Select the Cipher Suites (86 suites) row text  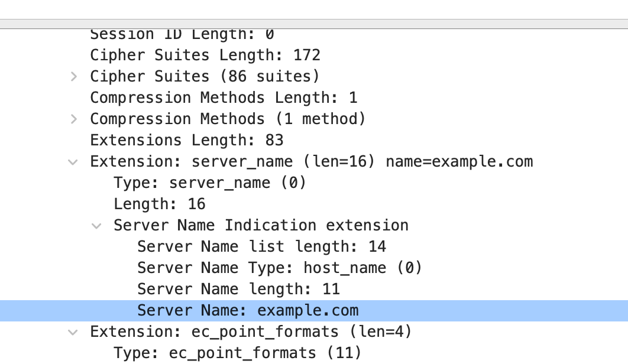[x=205, y=77]
